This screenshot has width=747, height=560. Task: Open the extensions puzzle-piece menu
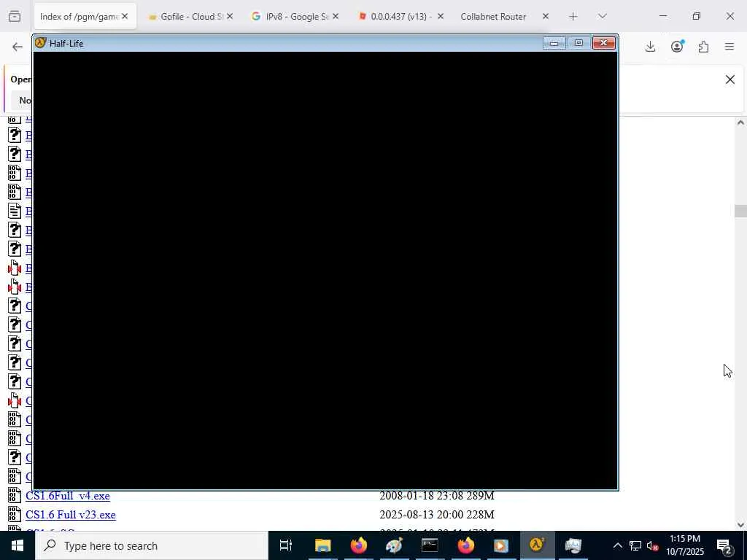click(x=703, y=47)
